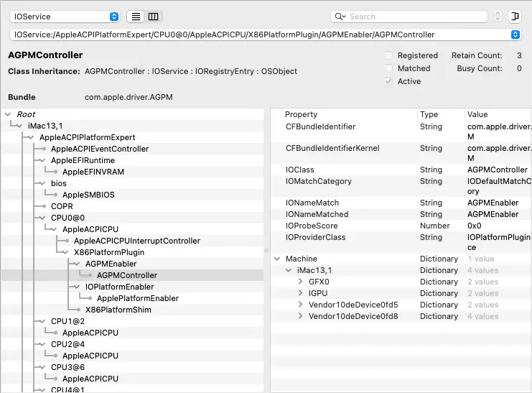Collapse the Machine dictionary property

(x=277, y=259)
